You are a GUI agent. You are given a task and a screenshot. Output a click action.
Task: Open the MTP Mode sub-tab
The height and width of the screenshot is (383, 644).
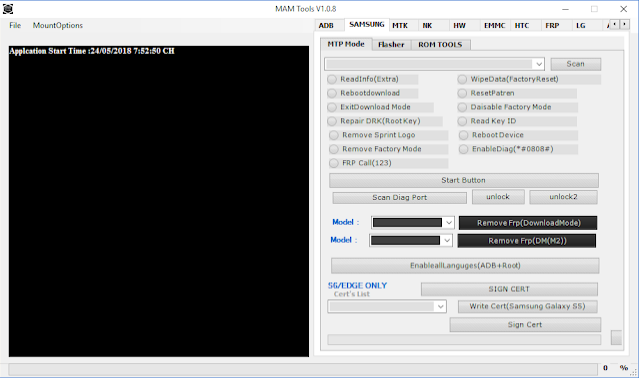[346, 44]
